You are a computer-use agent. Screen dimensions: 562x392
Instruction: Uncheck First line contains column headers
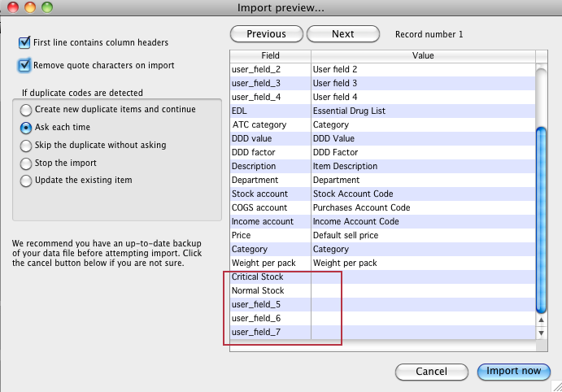click(24, 42)
